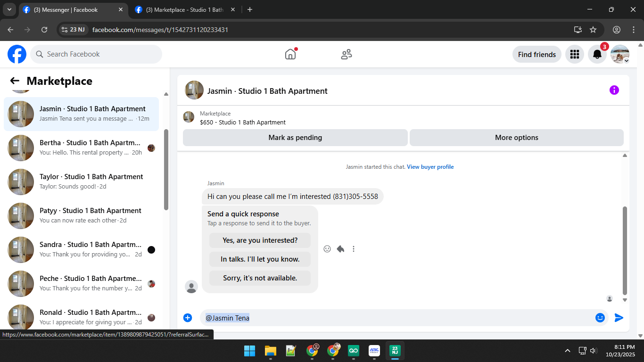
Task: Open the account profile picture menu
Action: pyautogui.click(x=620, y=54)
